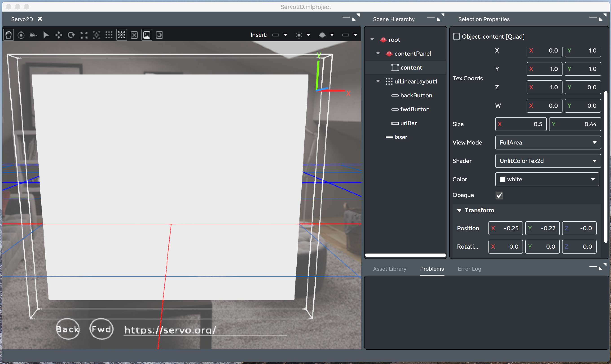
Task: Select the image/texture insert icon
Action: click(147, 35)
